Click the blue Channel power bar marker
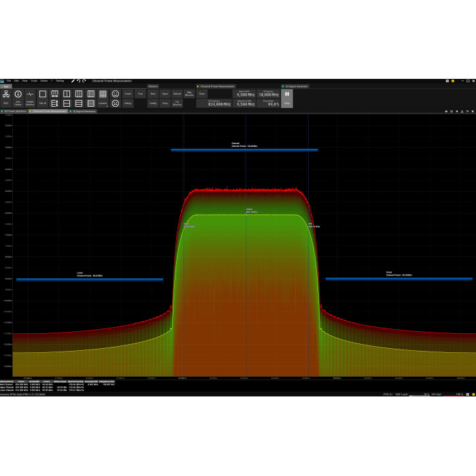The width and height of the screenshot is (476, 476). pos(244,150)
